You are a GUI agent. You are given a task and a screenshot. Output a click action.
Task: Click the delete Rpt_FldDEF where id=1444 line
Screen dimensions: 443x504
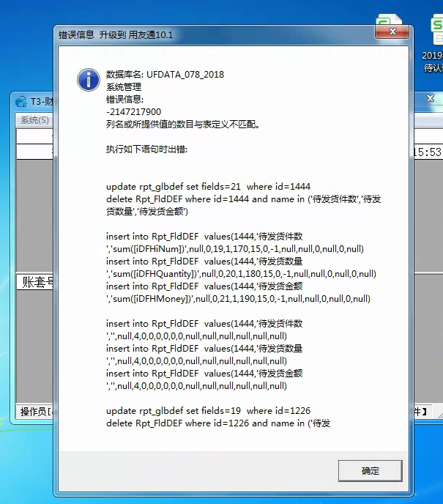[244, 199]
